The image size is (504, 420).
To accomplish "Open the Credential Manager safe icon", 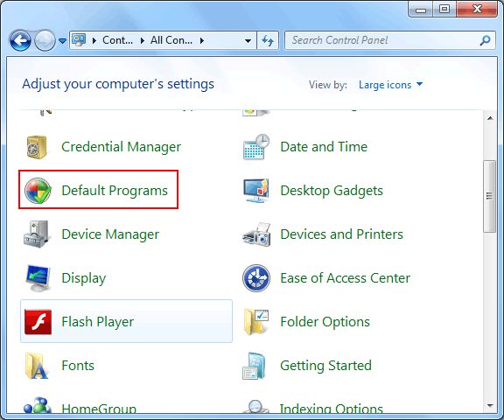I will point(37,147).
